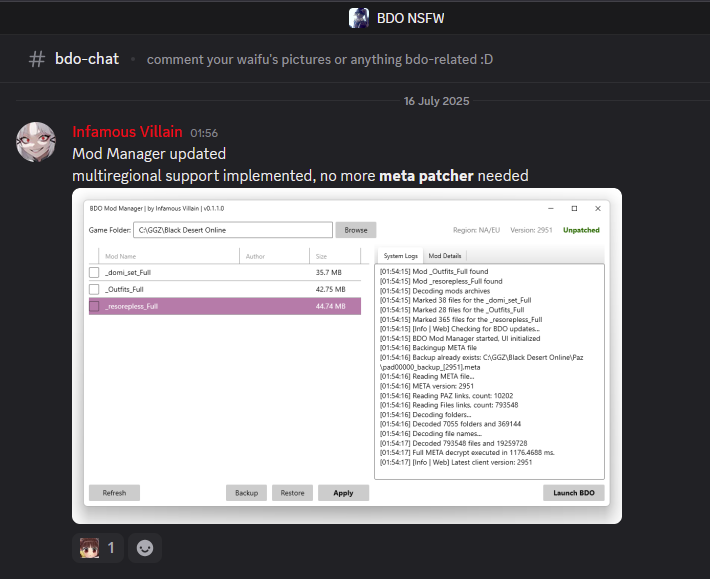Click the existing emoji reaction with count 1
The image size is (710, 579).
coord(97,548)
